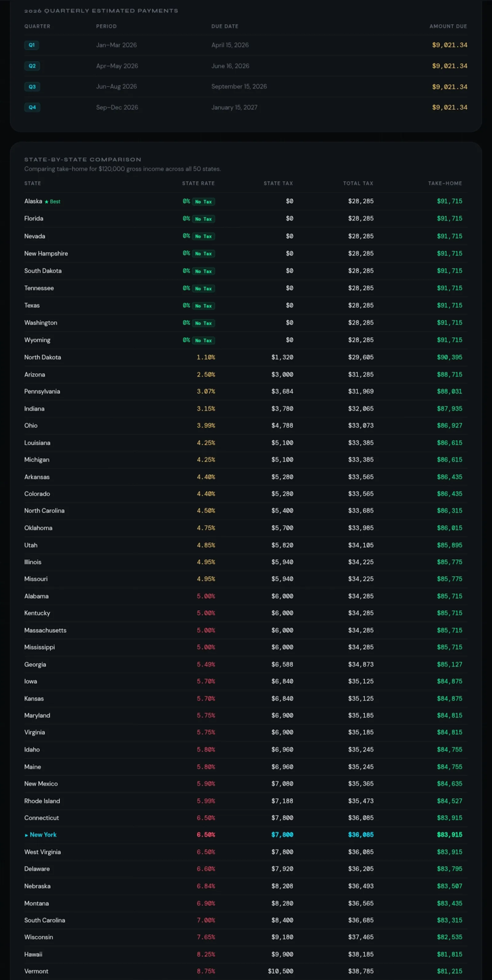The image size is (492, 980).
Task: Click Vermont's $10,500 state tax
Action: pos(281,971)
